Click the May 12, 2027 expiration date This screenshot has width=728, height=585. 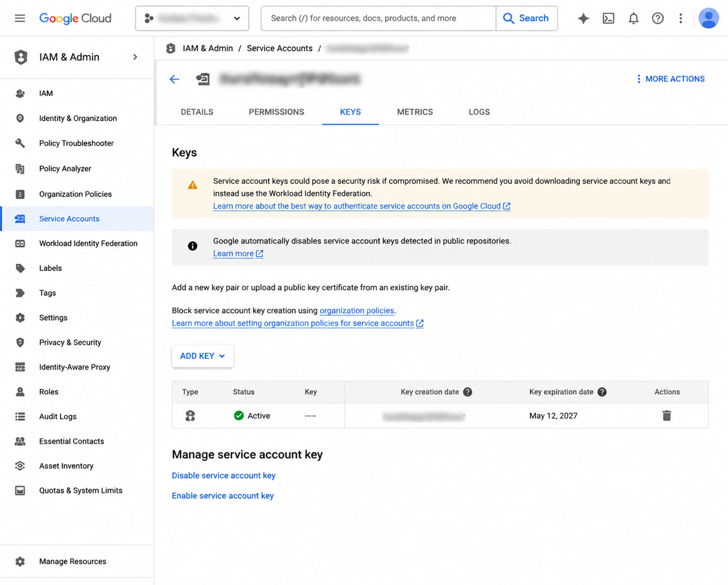pyautogui.click(x=553, y=416)
